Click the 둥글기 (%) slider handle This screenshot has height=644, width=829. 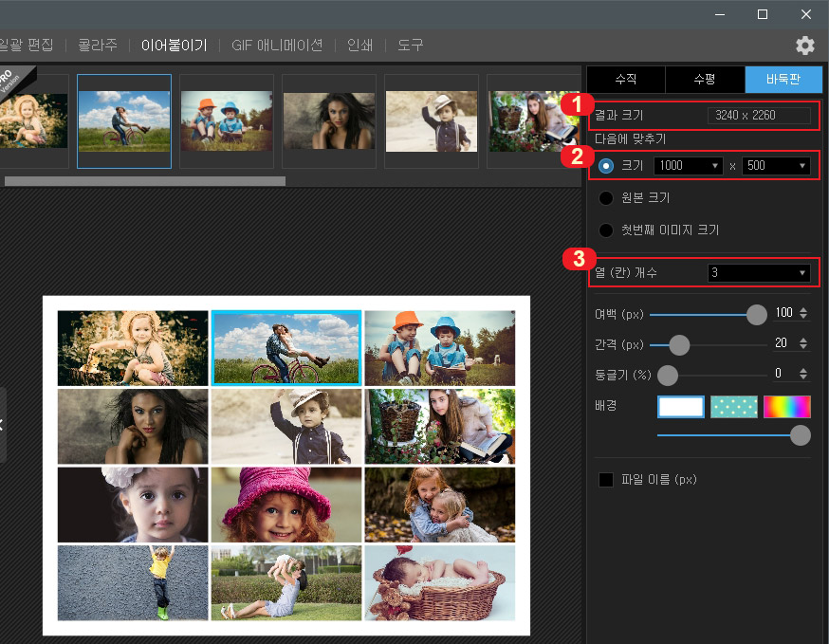[668, 376]
